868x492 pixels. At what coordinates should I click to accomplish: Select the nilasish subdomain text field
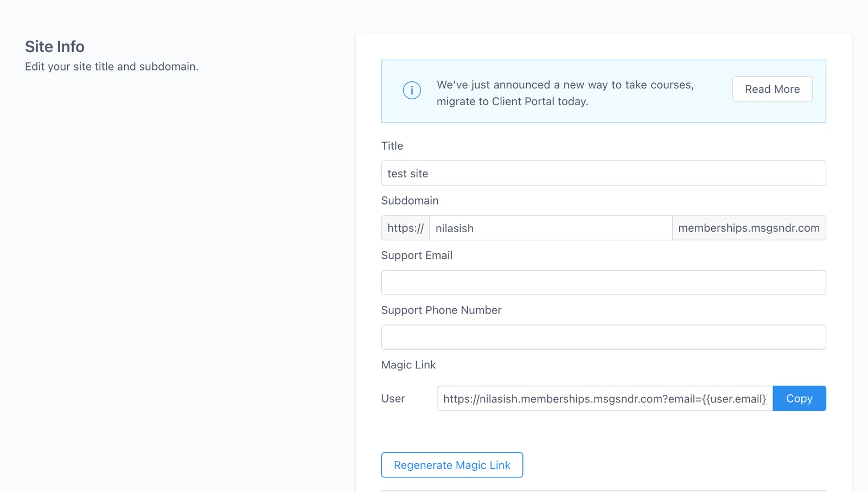click(551, 228)
